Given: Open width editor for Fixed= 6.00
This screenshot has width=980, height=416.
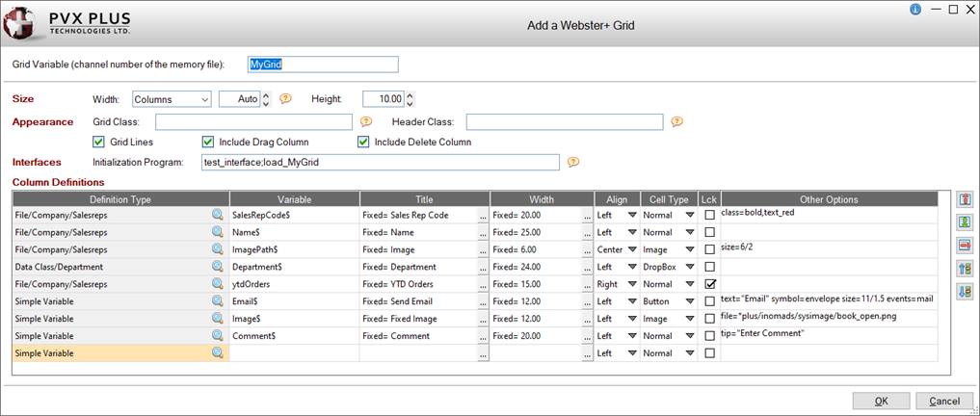Looking at the screenshot, I should 588,249.
